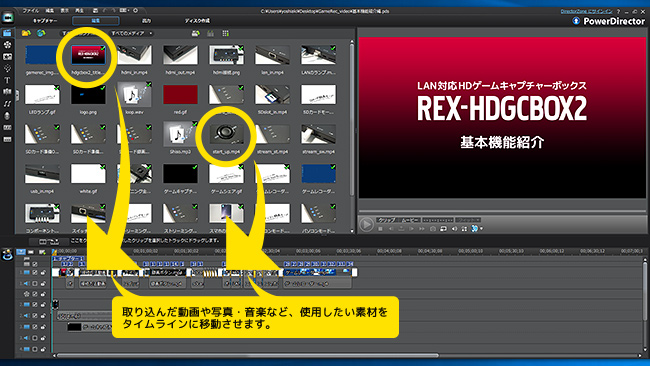Toggle audio track 1 enable checkbox
The image size is (650, 366).
point(35,284)
